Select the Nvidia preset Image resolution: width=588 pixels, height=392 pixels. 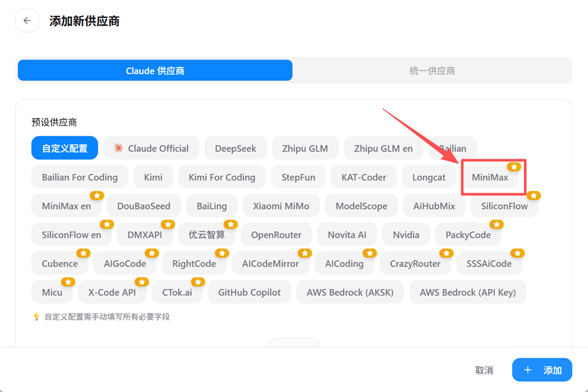pos(406,235)
